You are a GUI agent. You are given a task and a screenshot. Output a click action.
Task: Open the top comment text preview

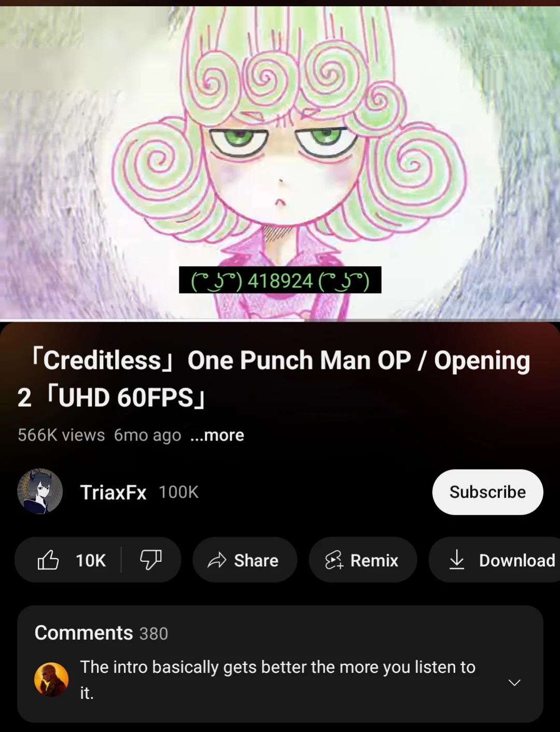click(x=277, y=680)
